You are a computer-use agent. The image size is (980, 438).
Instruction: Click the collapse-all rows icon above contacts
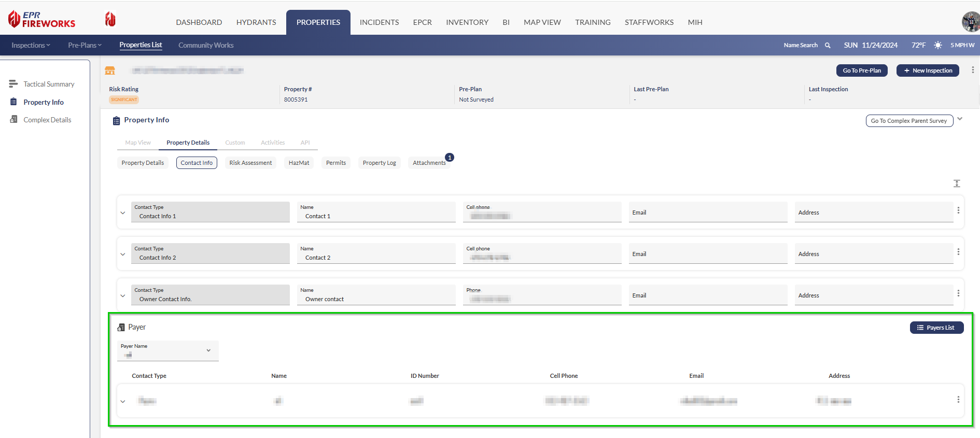pyautogui.click(x=957, y=183)
